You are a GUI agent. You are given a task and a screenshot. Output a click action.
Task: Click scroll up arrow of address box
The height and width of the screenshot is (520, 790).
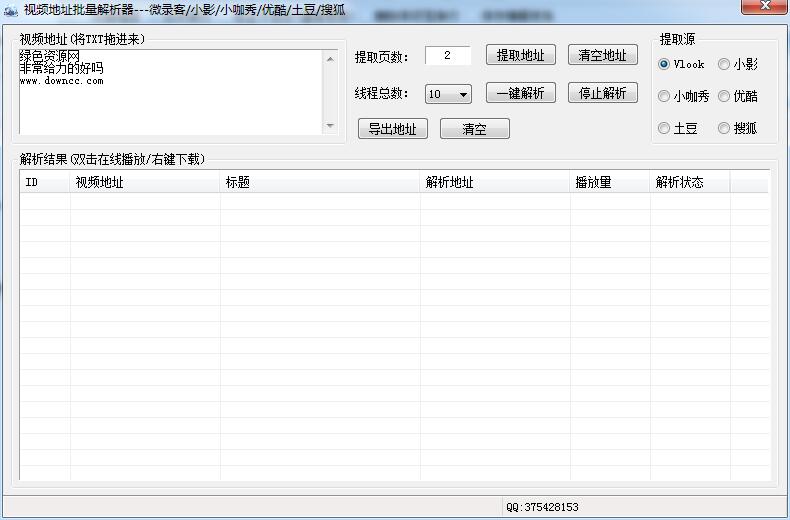(x=330, y=59)
